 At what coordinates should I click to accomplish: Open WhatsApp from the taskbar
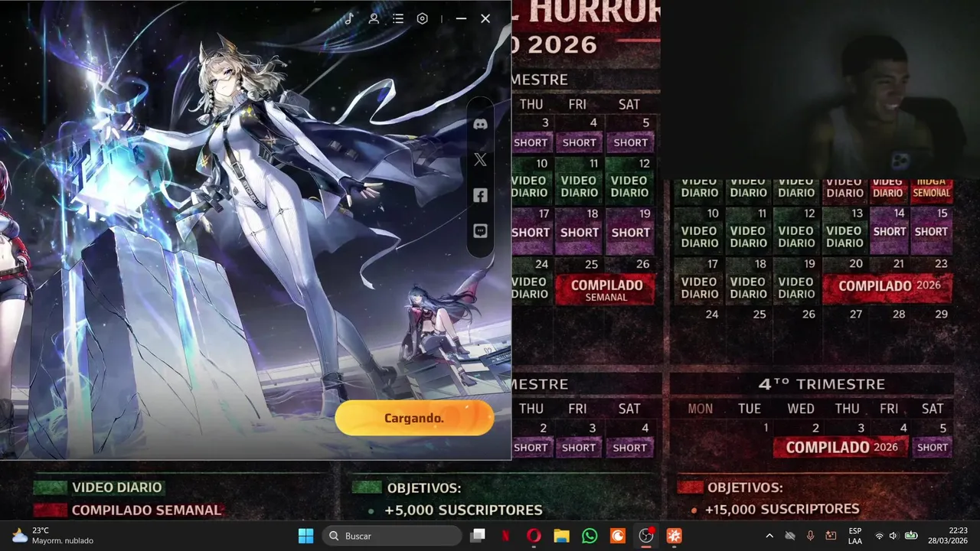click(590, 536)
